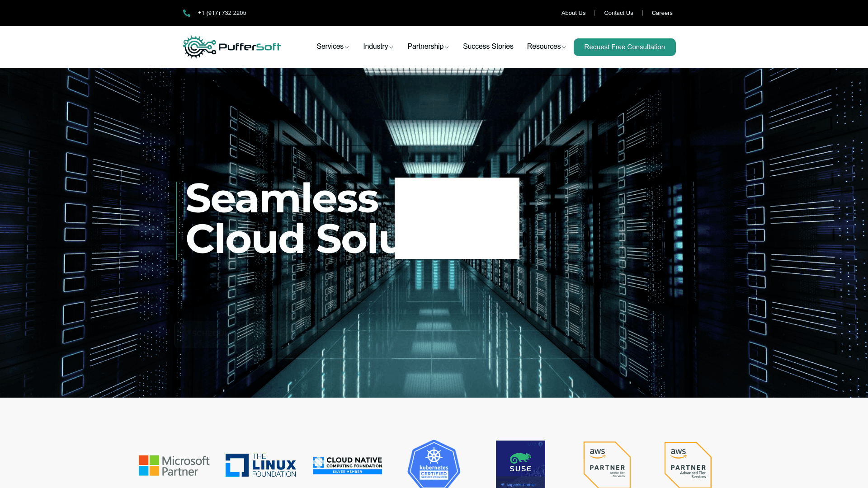
Task: Click the phone number +1 (917) 732 2205
Action: pos(222,13)
